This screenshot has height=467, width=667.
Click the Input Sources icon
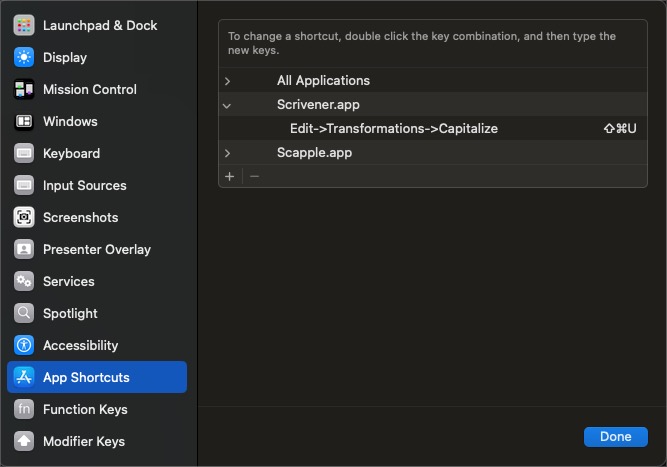pyautogui.click(x=24, y=185)
